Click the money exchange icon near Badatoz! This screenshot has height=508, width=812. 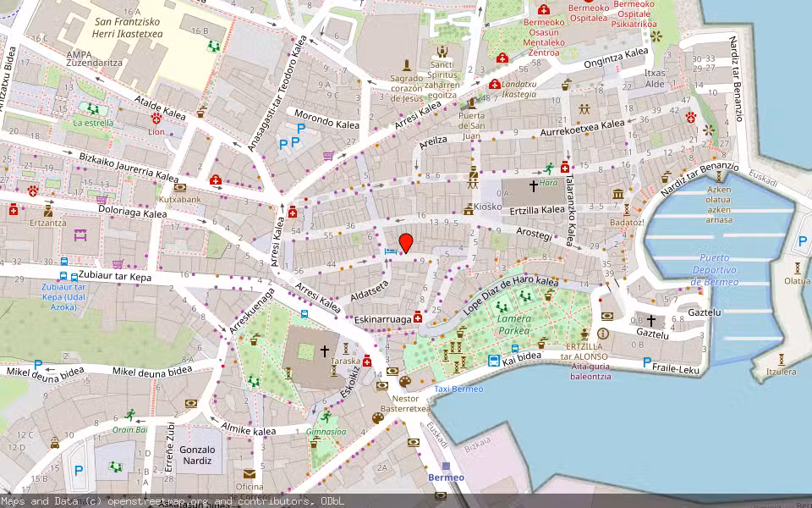coord(617,195)
